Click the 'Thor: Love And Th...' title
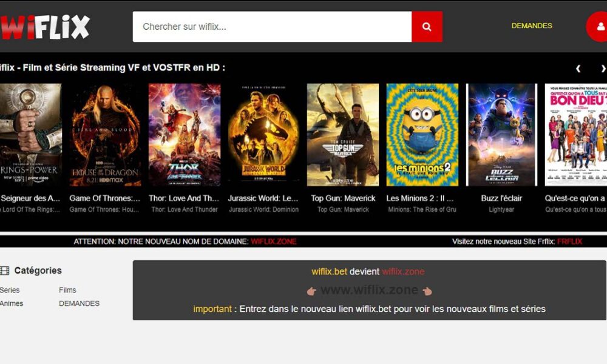Image resolution: width=607 pixels, height=364 pixels. pos(185,198)
